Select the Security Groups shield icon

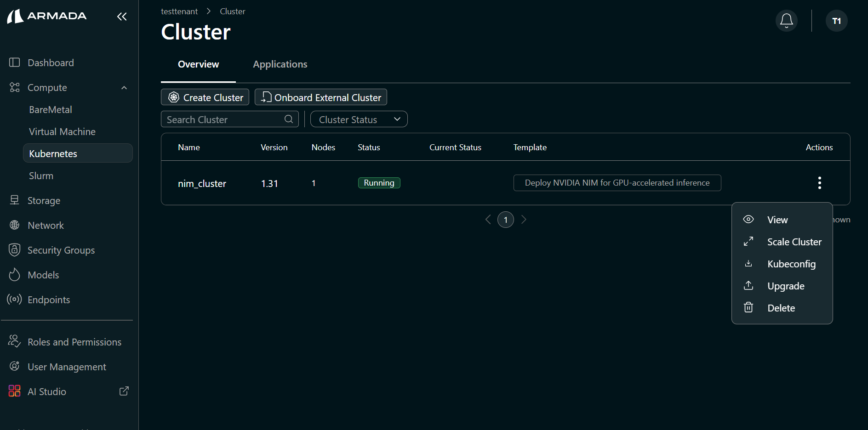point(14,249)
